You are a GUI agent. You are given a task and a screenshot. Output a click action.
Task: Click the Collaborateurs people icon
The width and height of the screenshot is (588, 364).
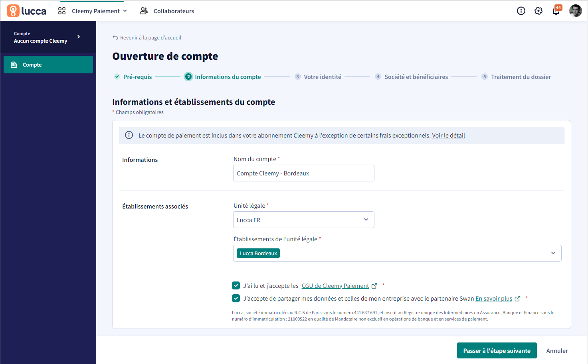coord(144,11)
